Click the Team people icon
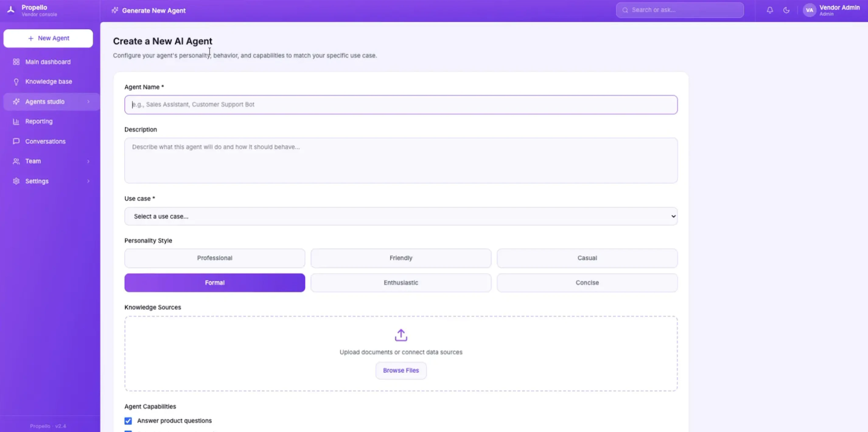The height and width of the screenshot is (432, 868). 16,161
